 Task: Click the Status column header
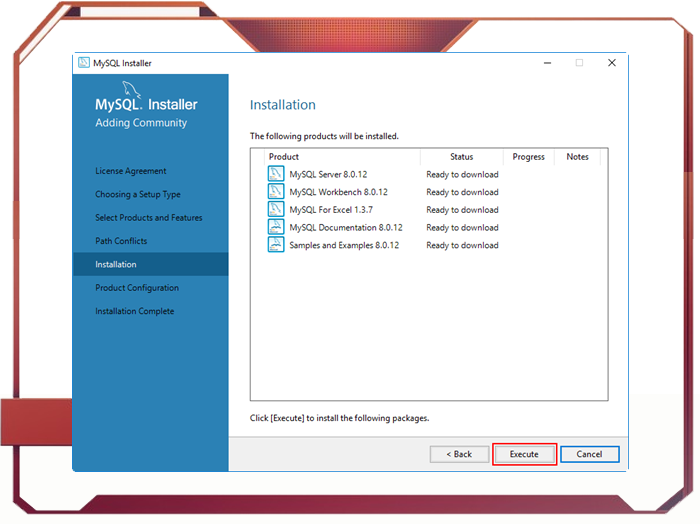click(x=461, y=157)
